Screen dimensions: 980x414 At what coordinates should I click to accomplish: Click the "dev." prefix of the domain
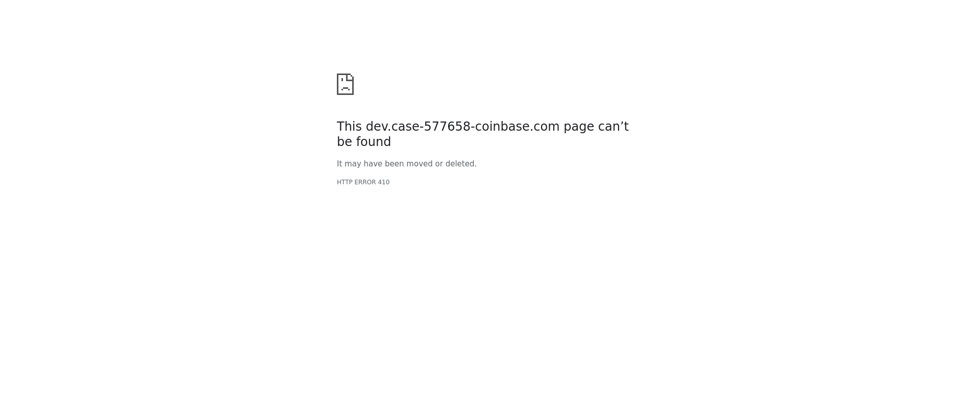pyautogui.click(x=378, y=127)
